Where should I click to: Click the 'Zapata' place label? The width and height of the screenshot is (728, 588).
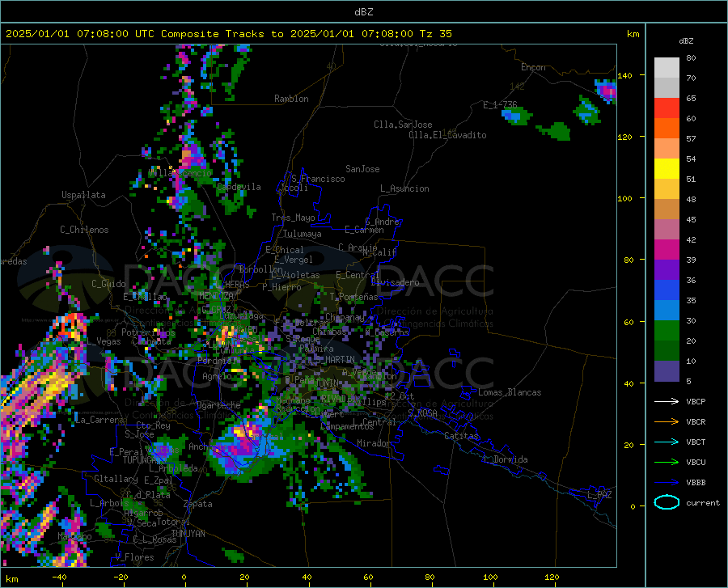click(198, 504)
